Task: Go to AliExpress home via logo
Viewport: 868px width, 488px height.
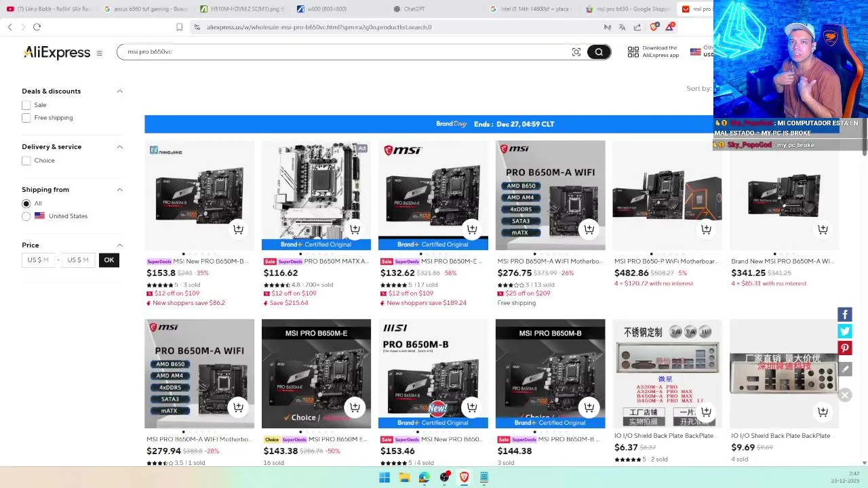Action: click(56, 53)
